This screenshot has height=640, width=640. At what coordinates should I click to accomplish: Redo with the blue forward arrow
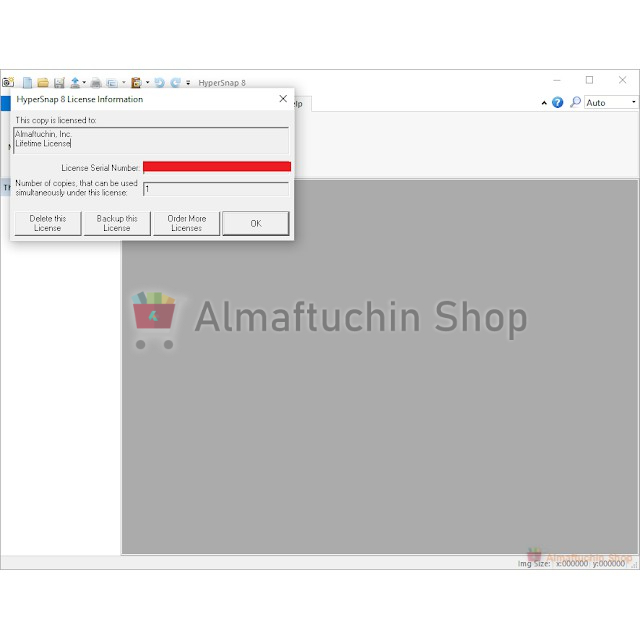pyautogui.click(x=176, y=83)
